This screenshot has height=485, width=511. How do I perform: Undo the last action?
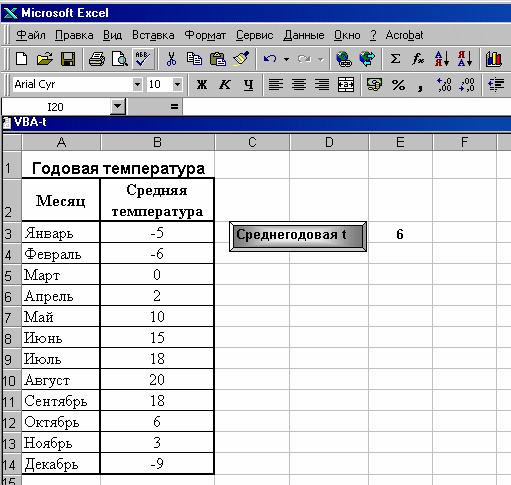click(270, 59)
